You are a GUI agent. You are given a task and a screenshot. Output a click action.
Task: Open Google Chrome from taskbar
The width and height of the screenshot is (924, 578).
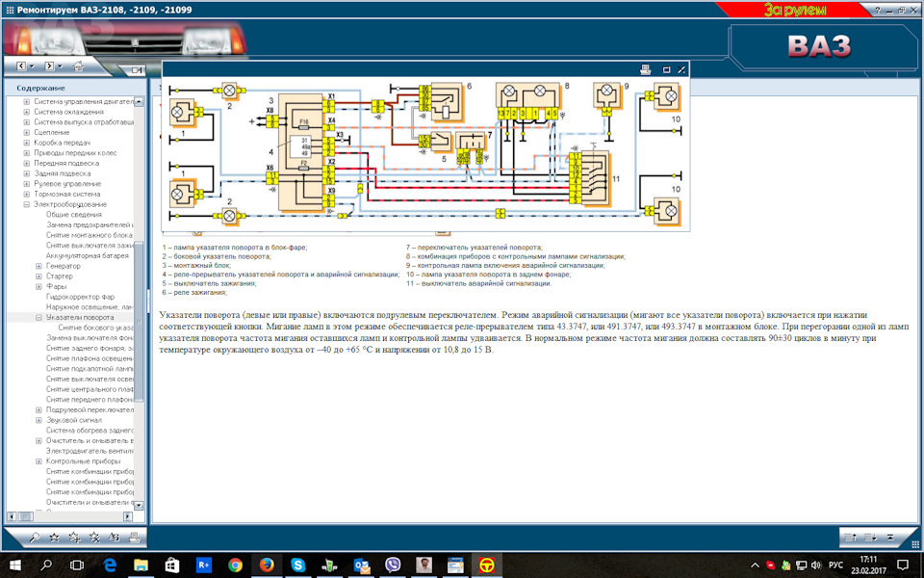tap(235, 565)
